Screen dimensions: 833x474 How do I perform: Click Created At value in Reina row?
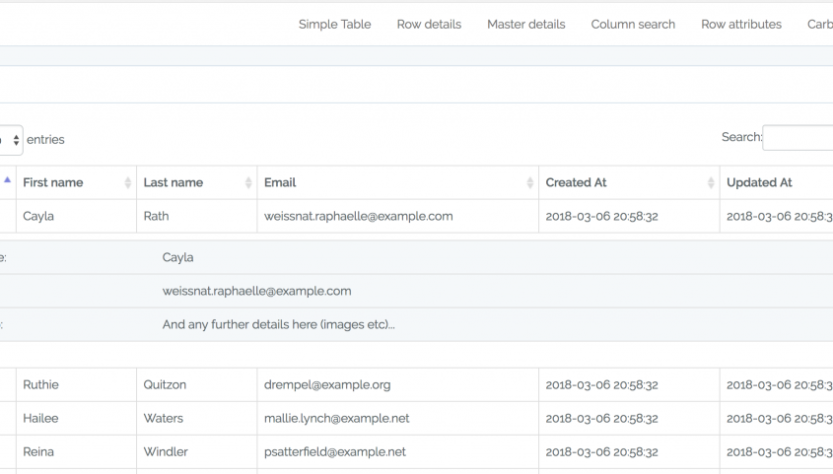(601, 452)
